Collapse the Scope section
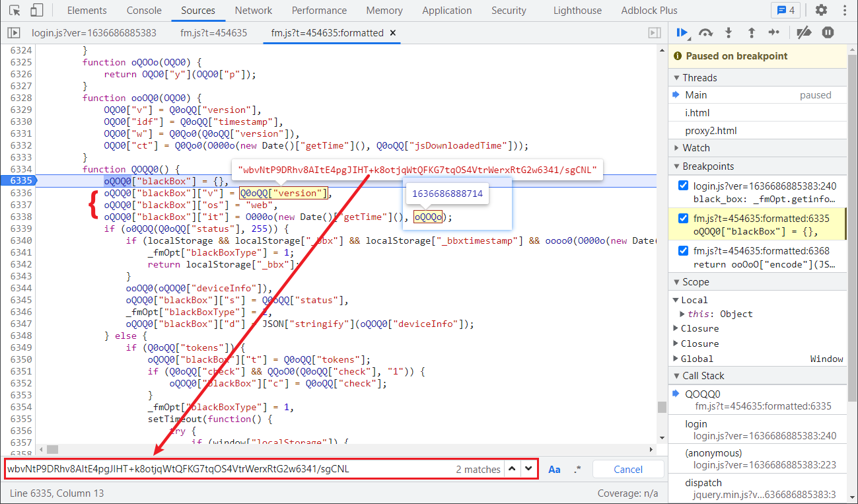Viewport: 858px width, 504px height. 758,282
